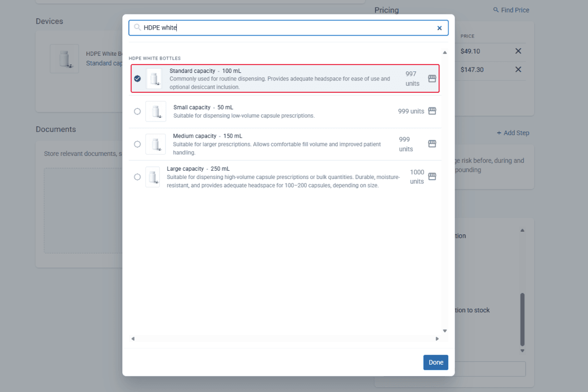Select the Medium capacity 150 mL radio button
Screen dimensions: 588x392
tap(137, 144)
